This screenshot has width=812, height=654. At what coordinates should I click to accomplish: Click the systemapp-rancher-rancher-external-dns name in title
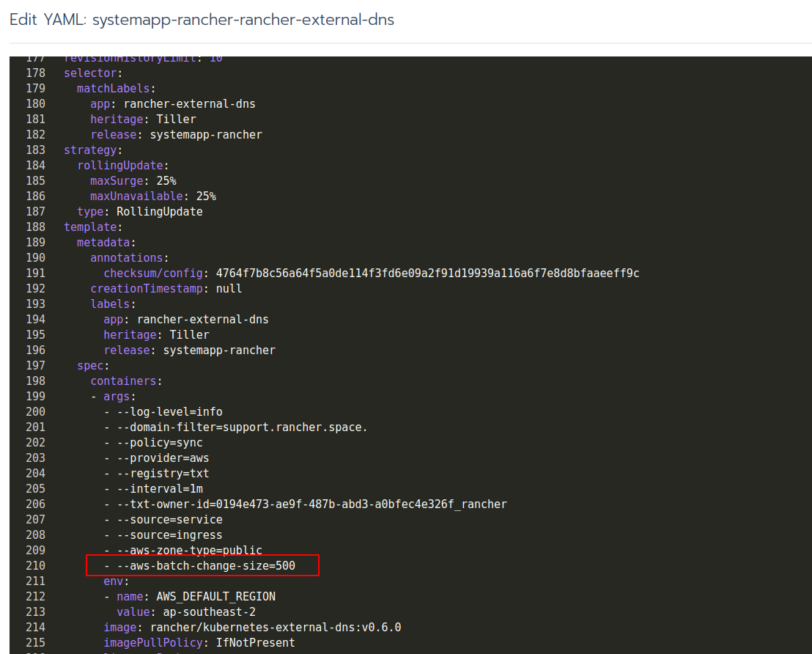[x=242, y=20]
